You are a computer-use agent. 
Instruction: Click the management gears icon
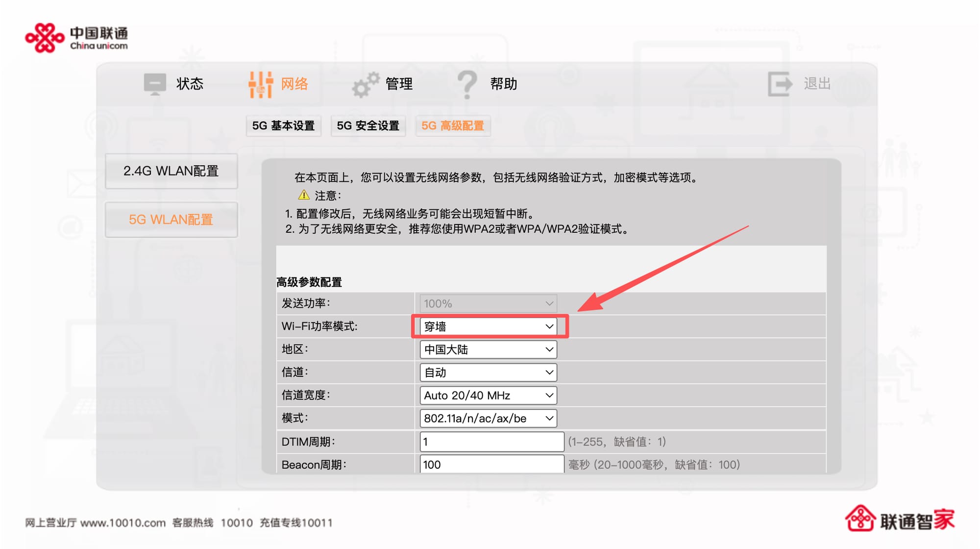click(366, 85)
